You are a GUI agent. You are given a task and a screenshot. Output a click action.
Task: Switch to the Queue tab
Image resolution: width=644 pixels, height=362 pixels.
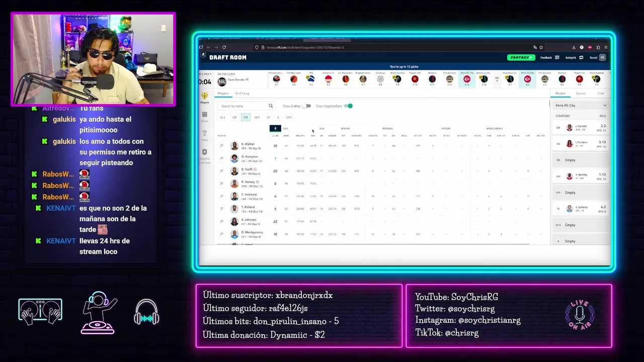[581, 93]
